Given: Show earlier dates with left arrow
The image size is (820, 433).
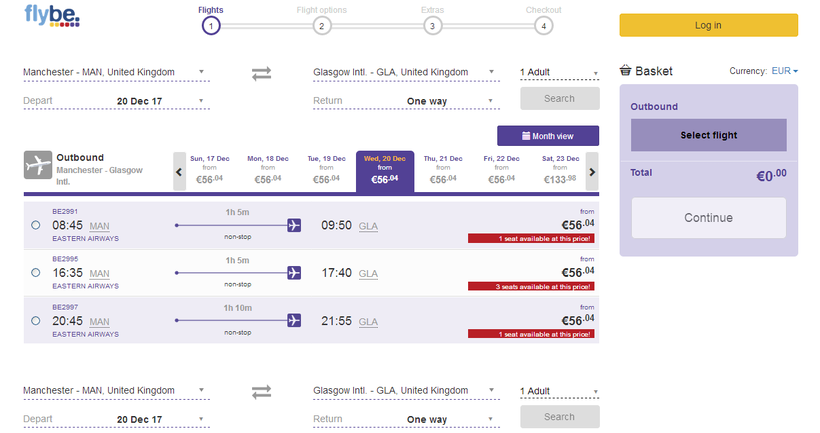Looking at the screenshot, I should 179,172.
